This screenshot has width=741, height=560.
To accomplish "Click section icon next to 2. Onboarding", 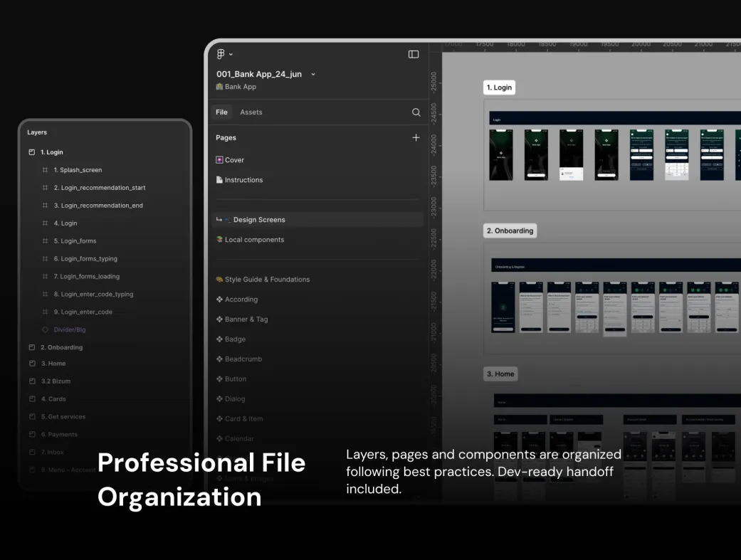I will click(x=32, y=347).
